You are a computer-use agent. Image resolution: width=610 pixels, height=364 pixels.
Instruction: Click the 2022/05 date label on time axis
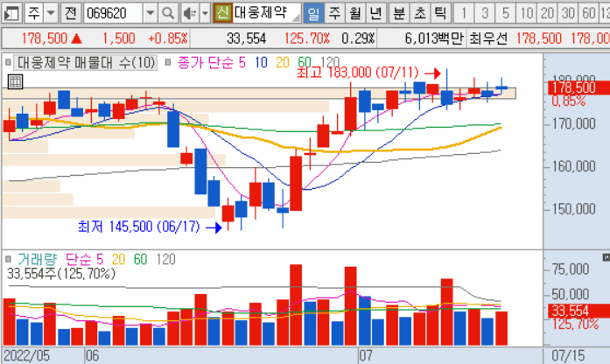pos(26,356)
